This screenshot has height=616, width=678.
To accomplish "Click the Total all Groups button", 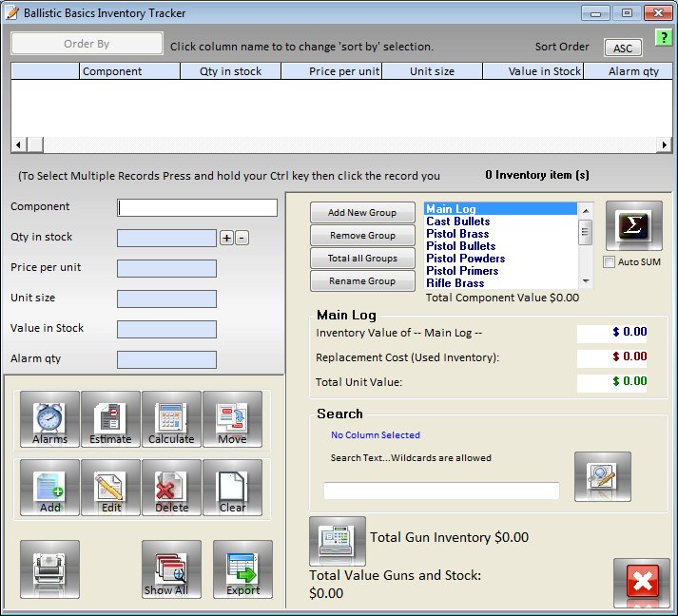I will (x=363, y=259).
